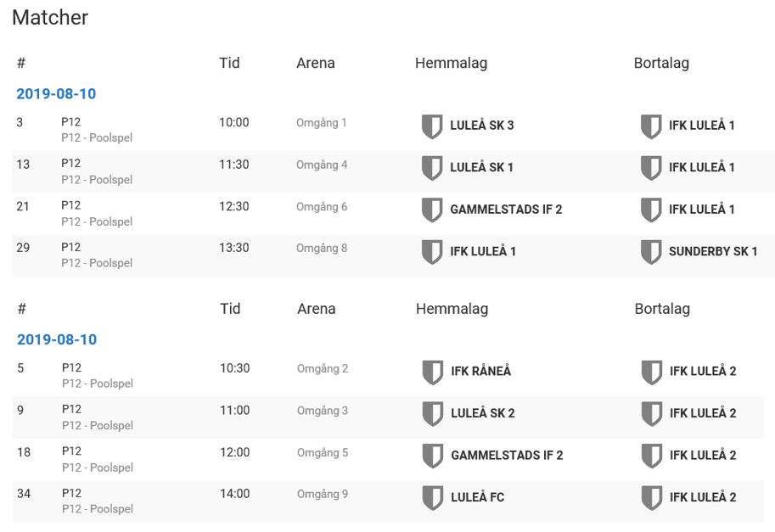Screen dimensions: 775x532
Task: Click the shield icon next to LULEÅ FC
Action: pos(432,498)
